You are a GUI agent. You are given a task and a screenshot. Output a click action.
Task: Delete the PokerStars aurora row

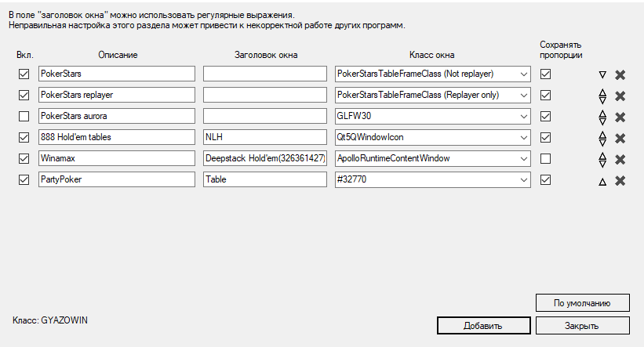pos(620,117)
